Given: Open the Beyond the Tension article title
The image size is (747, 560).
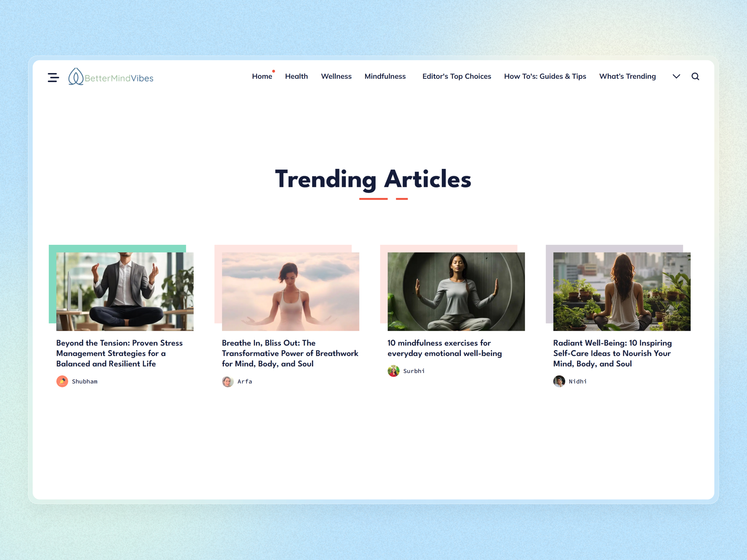Looking at the screenshot, I should pos(119,353).
